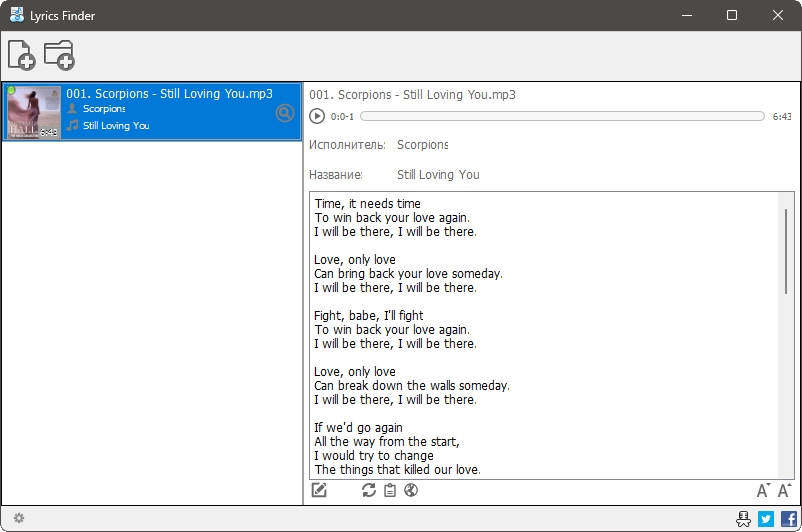Click the Lyrics Finder app icon in title bar
Screen dimensions: 802x532
click(17, 15)
